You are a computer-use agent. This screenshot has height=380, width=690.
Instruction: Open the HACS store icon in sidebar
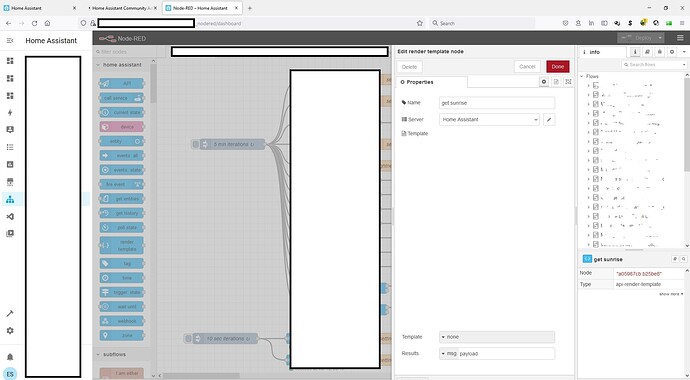(x=10, y=182)
